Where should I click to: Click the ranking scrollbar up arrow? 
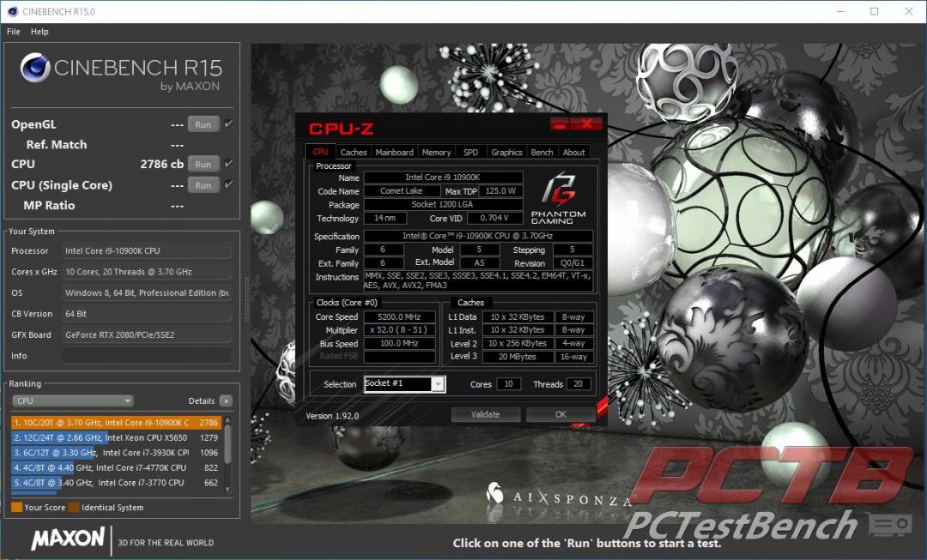(x=227, y=420)
